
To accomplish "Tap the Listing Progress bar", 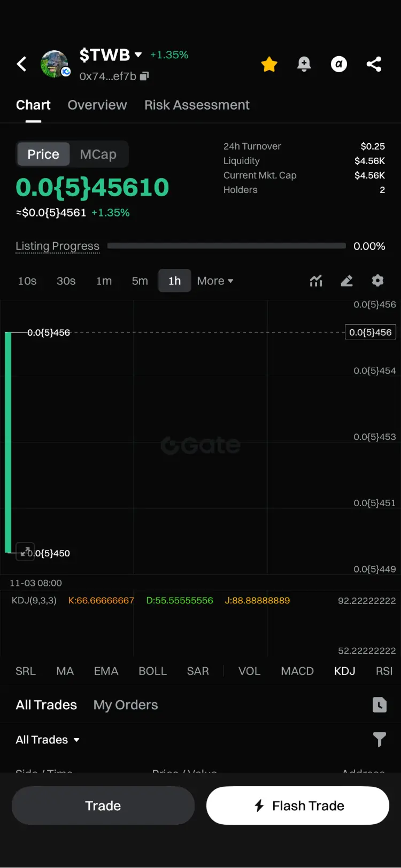I will point(227,246).
